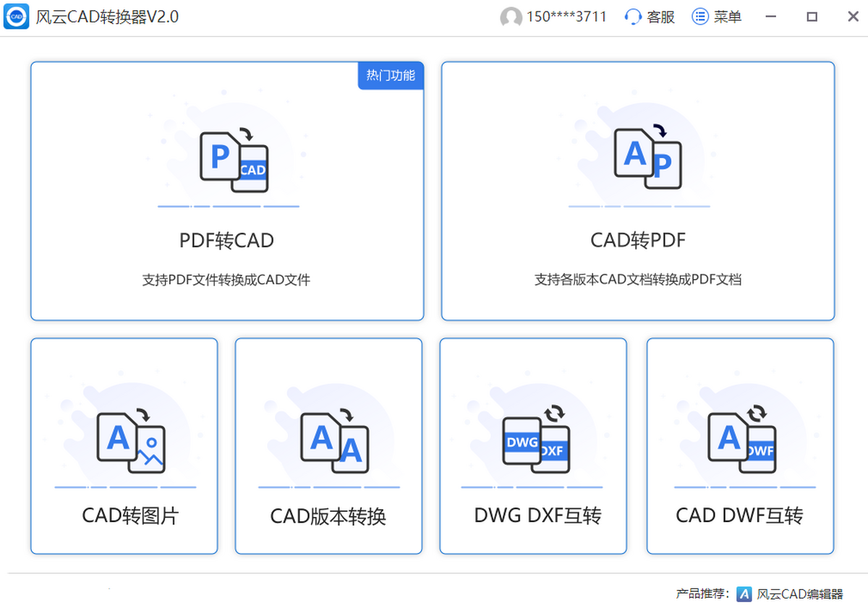This screenshot has width=868, height=608.
Task: Click the user avatar icon
Action: tap(511, 17)
